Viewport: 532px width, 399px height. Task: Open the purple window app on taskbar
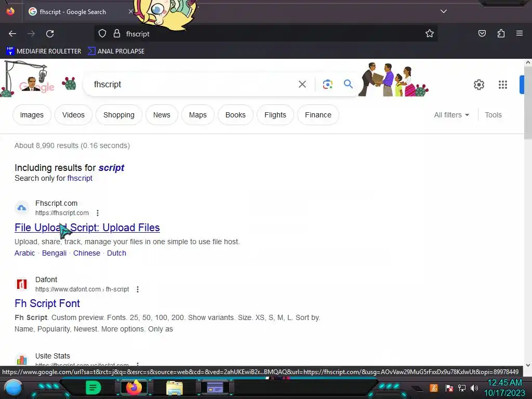[x=215, y=388]
